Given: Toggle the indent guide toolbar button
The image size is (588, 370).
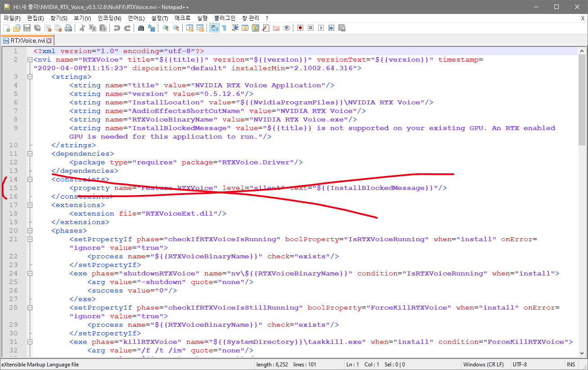Looking at the screenshot, I should 235,28.
